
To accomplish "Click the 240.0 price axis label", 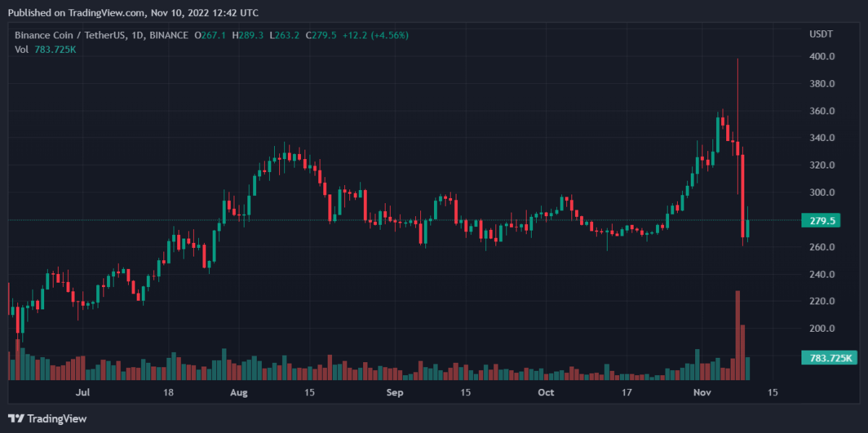I will [822, 275].
